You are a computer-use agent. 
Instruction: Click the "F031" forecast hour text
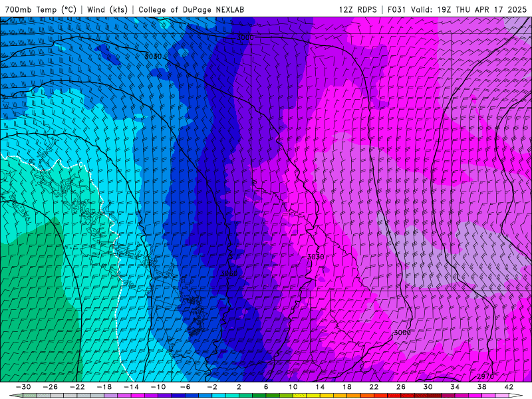pyautogui.click(x=396, y=9)
